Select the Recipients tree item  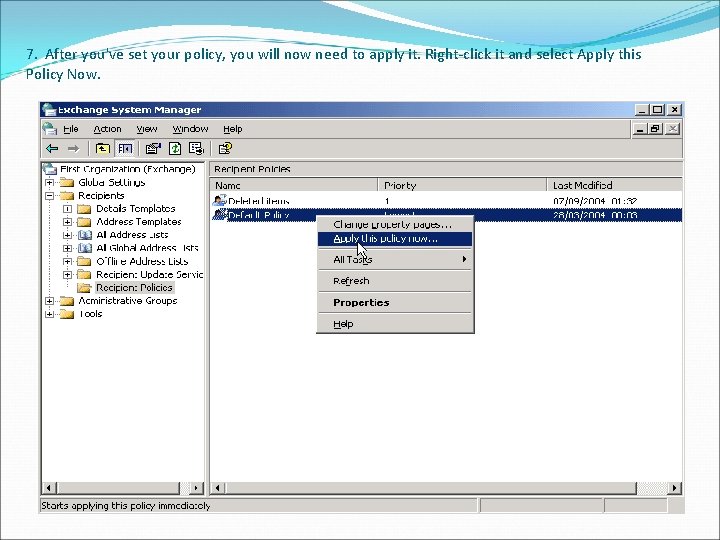tap(101, 196)
